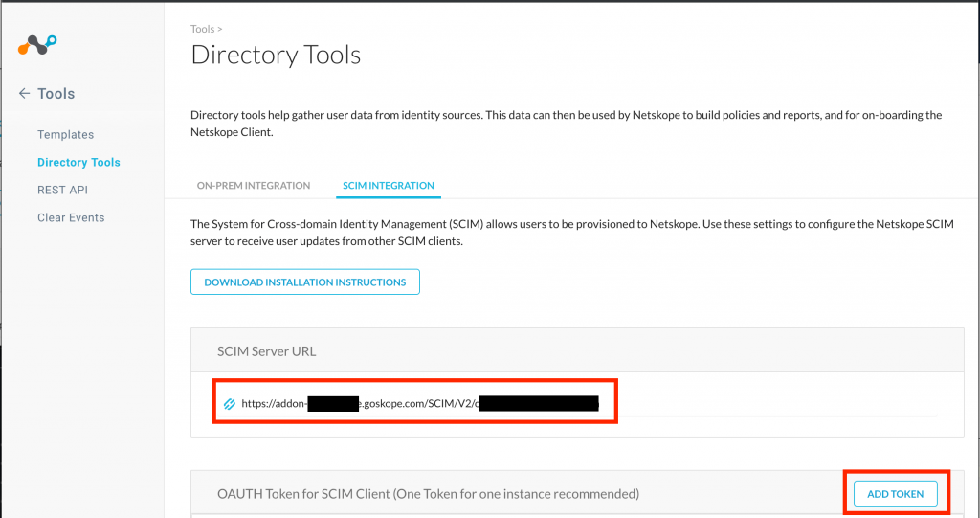This screenshot has width=980, height=518.
Task: Click Download Installation Instructions button
Action: coord(305,282)
